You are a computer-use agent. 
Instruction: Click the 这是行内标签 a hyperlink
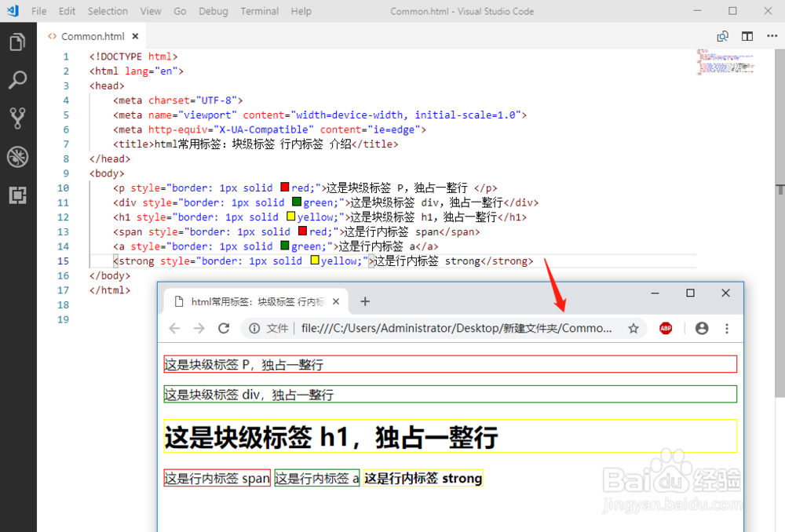(316, 478)
